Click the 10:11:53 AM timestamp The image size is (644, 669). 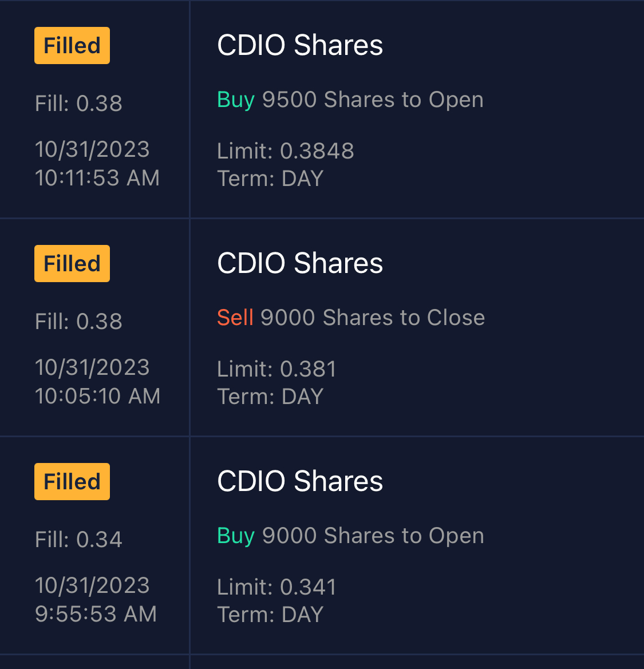tap(97, 178)
